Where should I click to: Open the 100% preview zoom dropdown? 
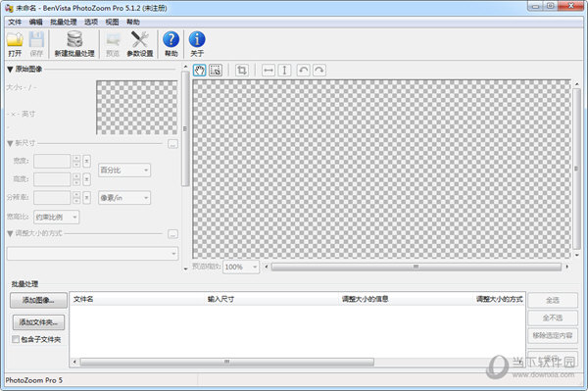(241, 267)
